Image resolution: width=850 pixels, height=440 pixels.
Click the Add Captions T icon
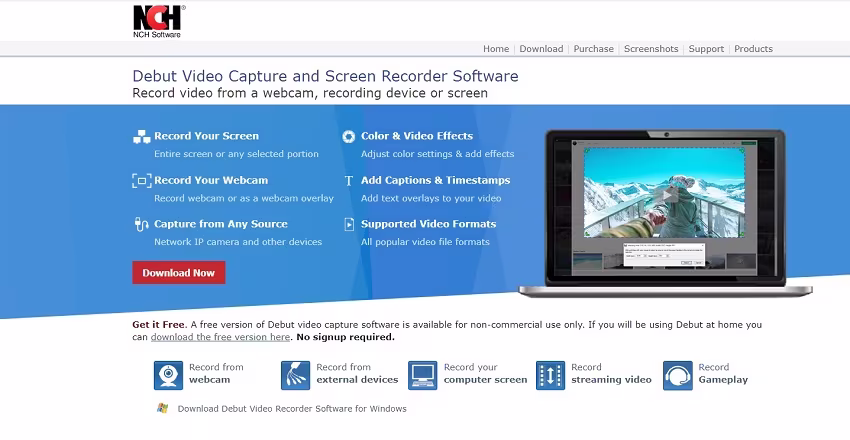click(349, 181)
